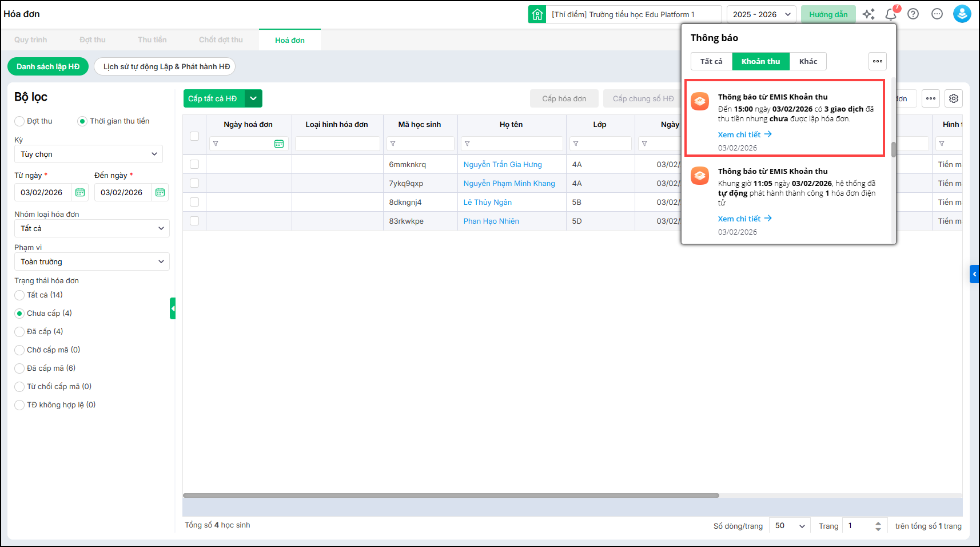Select the Đợt thu radio option
This screenshot has width=980, height=547.
pyautogui.click(x=20, y=121)
